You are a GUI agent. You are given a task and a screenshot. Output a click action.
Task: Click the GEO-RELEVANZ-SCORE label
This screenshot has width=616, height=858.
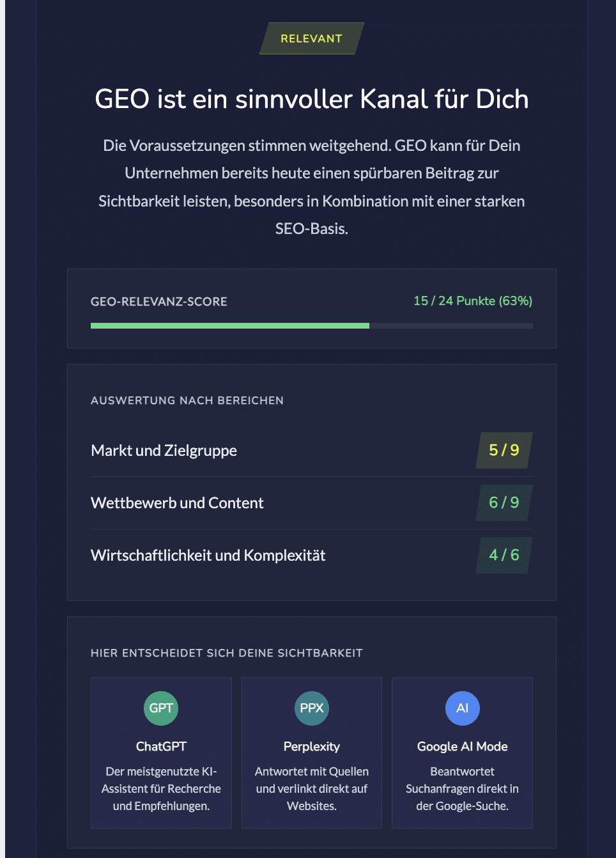[x=159, y=302]
